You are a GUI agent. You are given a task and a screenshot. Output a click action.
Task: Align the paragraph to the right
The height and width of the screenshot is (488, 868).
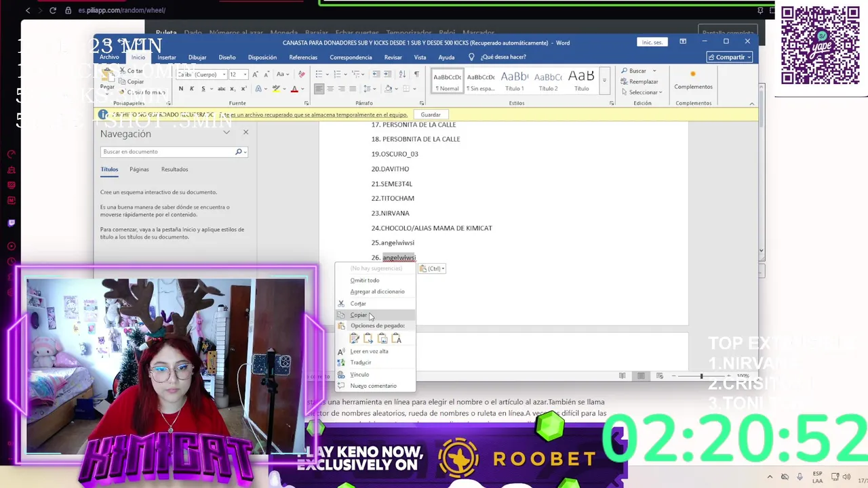[x=342, y=89]
